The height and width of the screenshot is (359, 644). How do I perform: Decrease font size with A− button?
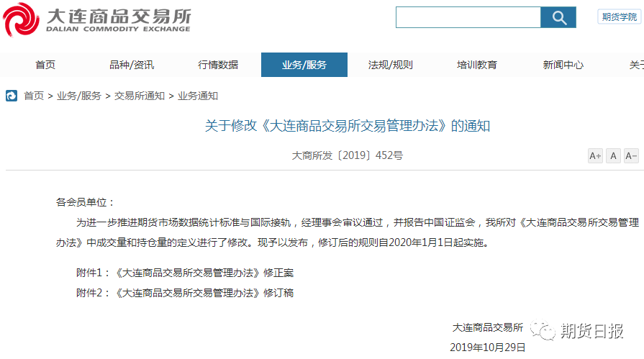tap(631, 155)
